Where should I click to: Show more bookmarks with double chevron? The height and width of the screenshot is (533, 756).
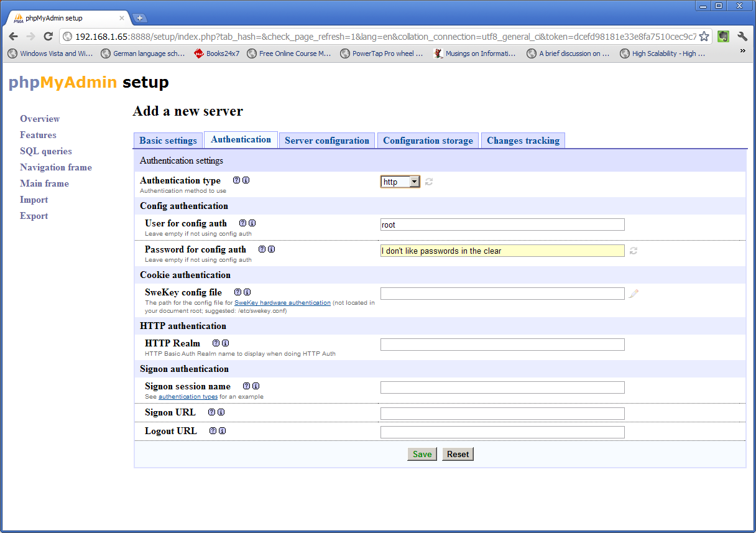[x=742, y=52]
